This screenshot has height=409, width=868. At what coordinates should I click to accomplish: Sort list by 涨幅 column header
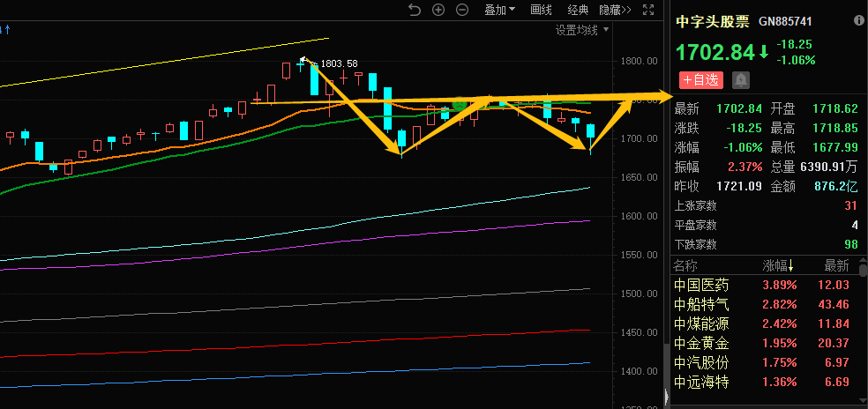(x=778, y=265)
